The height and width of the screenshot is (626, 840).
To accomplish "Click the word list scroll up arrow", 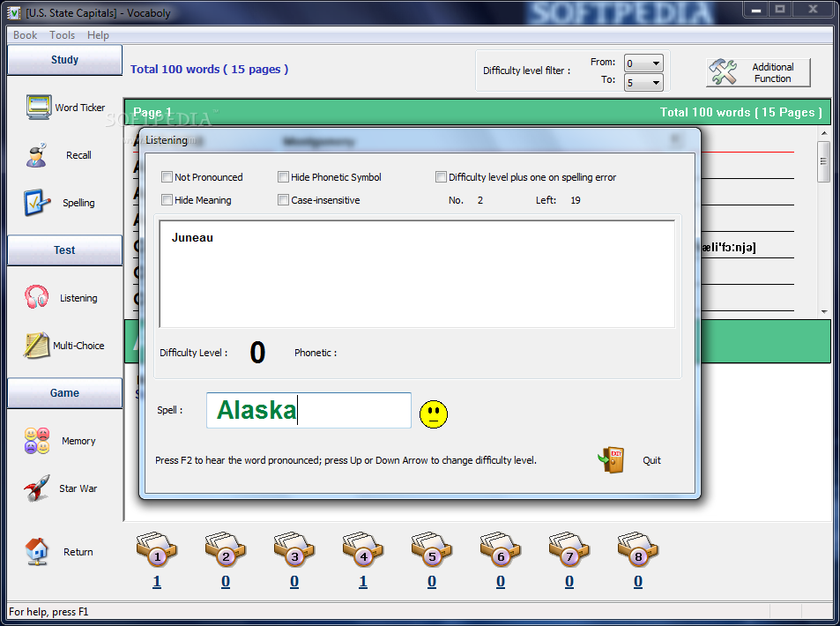I will pos(824,133).
